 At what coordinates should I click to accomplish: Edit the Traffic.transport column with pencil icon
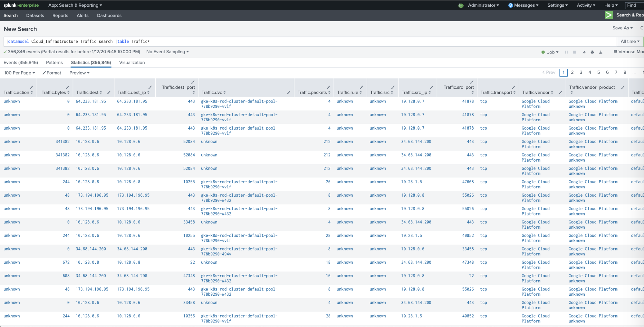click(x=514, y=87)
